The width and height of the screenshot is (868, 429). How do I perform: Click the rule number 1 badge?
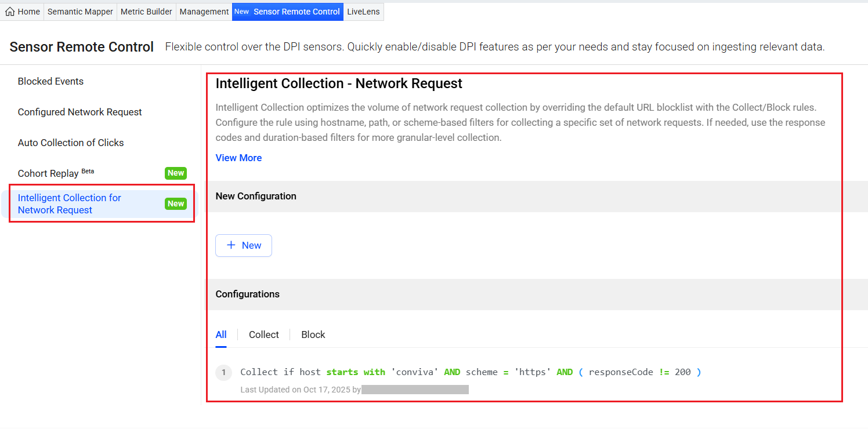coord(223,373)
